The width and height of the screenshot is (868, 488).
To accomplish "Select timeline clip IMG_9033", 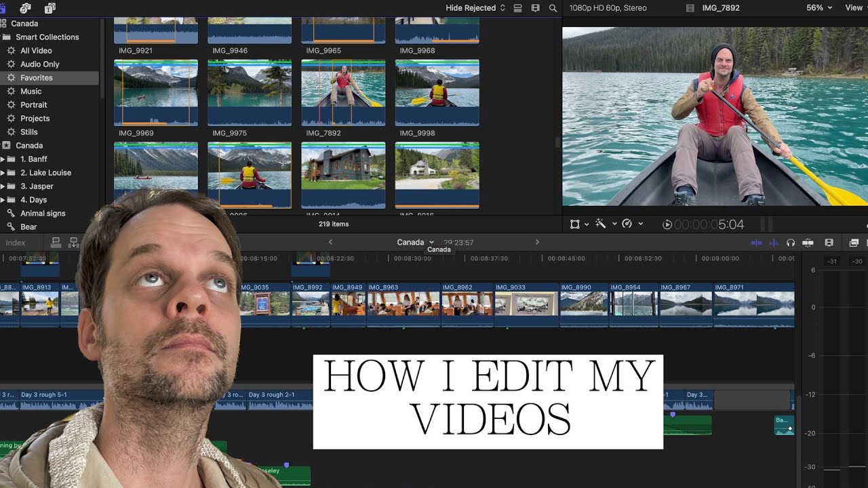I will pyautogui.click(x=526, y=304).
